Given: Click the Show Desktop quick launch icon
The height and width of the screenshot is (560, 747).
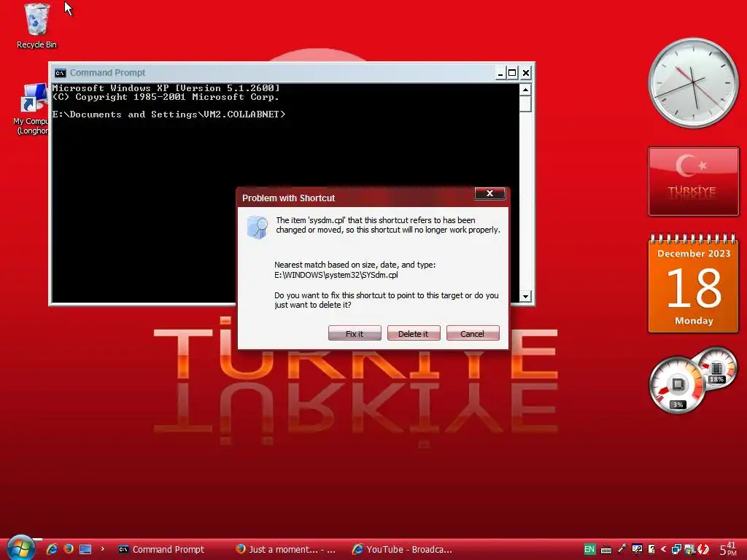Looking at the screenshot, I should [x=85, y=549].
